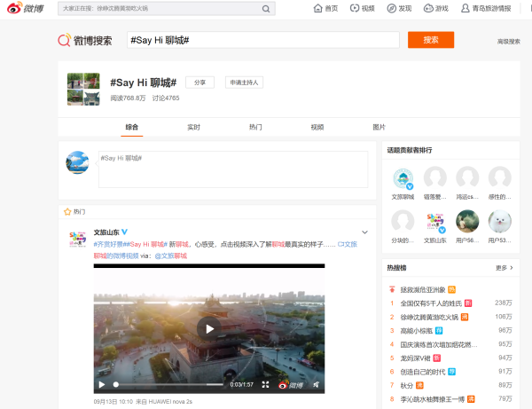
Task: Open 错落爱... contributor avatar
Action: [435, 177]
